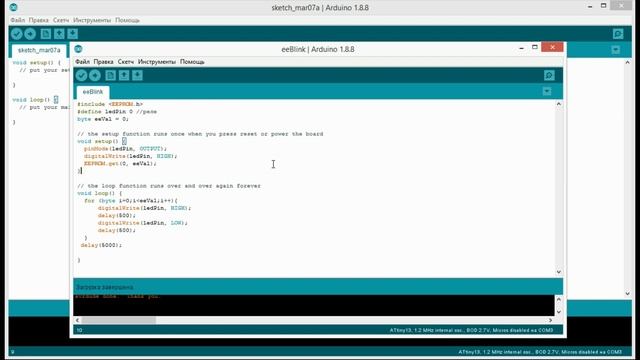Click editor scroll down arrow in eeBlink
Image resolution: width=640 pixels, height=360 pixels.
pyautogui.click(x=559, y=272)
